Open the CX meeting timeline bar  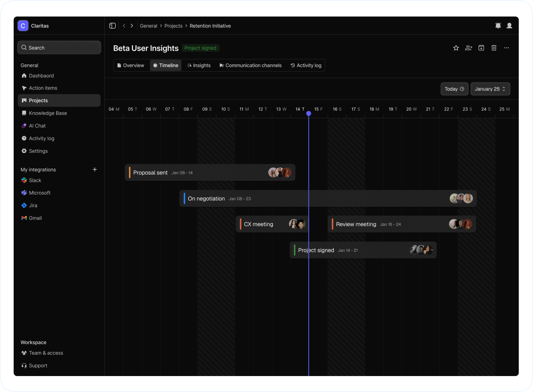click(272, 224)
